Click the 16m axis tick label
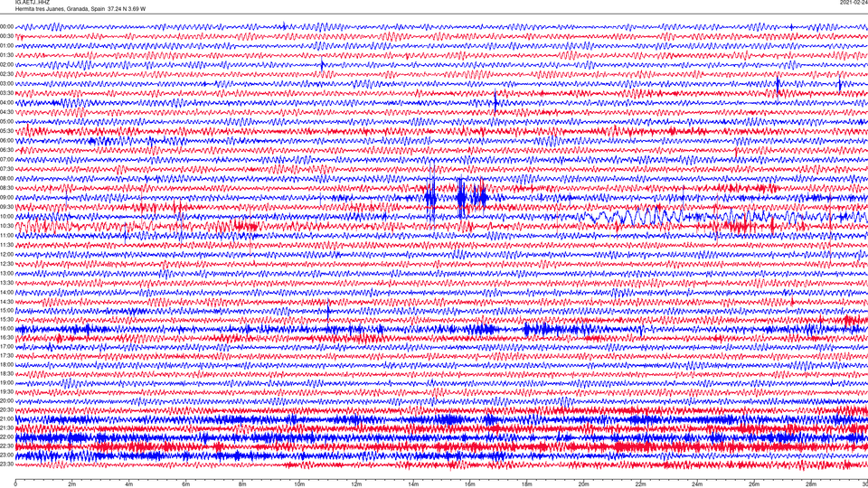Image resolution: width=868 pixels, height=488 pixels. (x=470, y=484)
